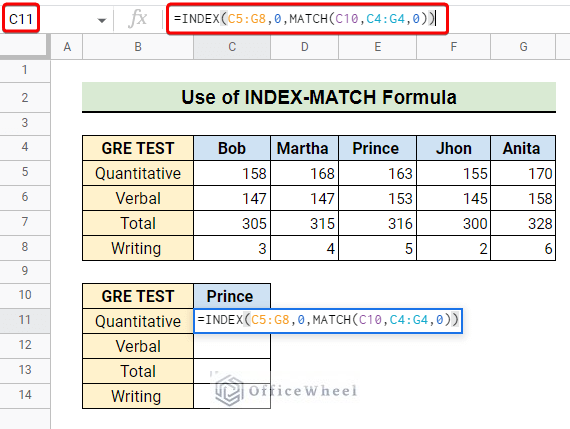Select row 8 header
This screenshot has height=429, width=570.
click(x=25, y=247)
